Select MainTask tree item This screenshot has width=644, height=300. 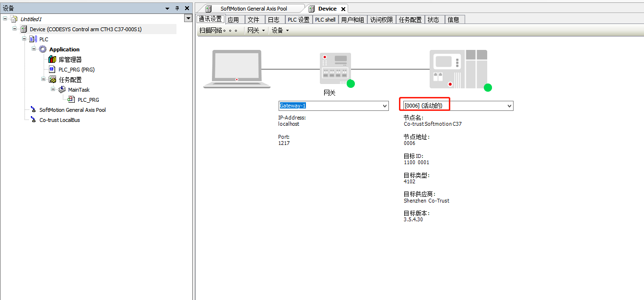tap(79, 90)
